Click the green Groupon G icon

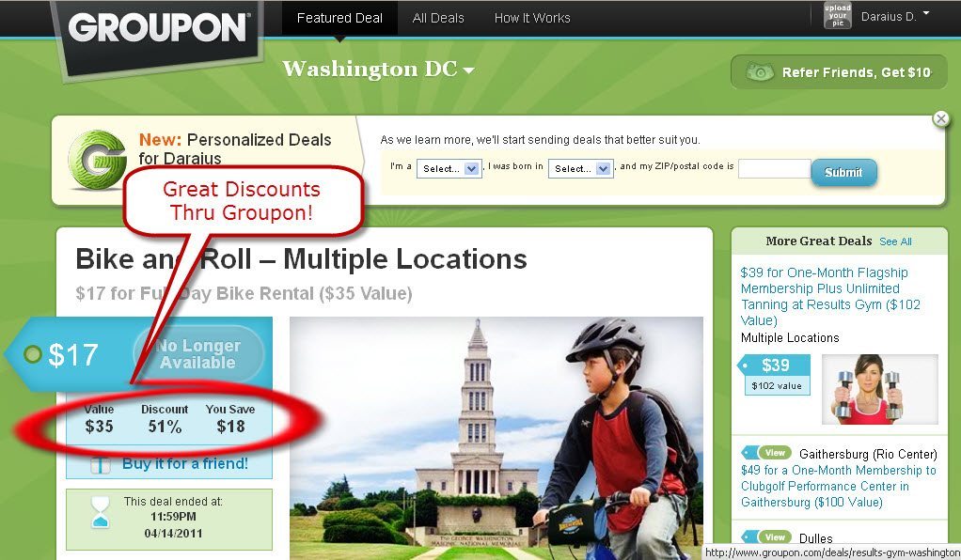97,160
